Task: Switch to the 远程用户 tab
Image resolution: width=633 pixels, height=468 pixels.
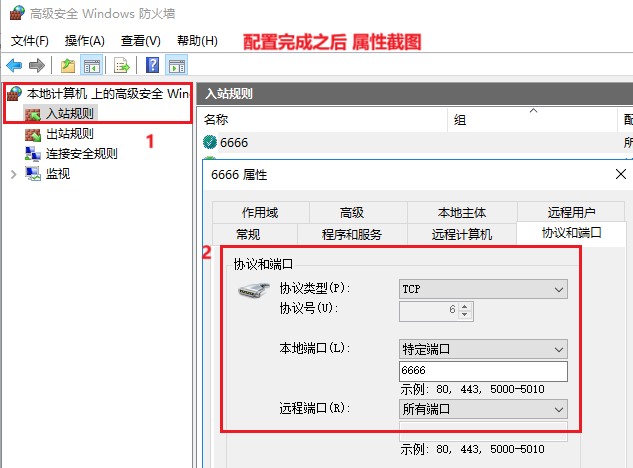Action: [571, 212]
